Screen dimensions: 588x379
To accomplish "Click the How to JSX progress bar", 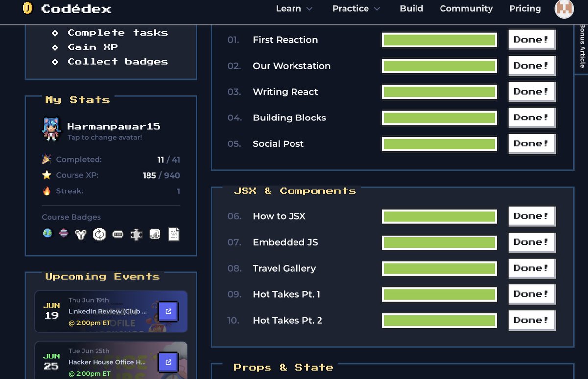I will (440, 216).
